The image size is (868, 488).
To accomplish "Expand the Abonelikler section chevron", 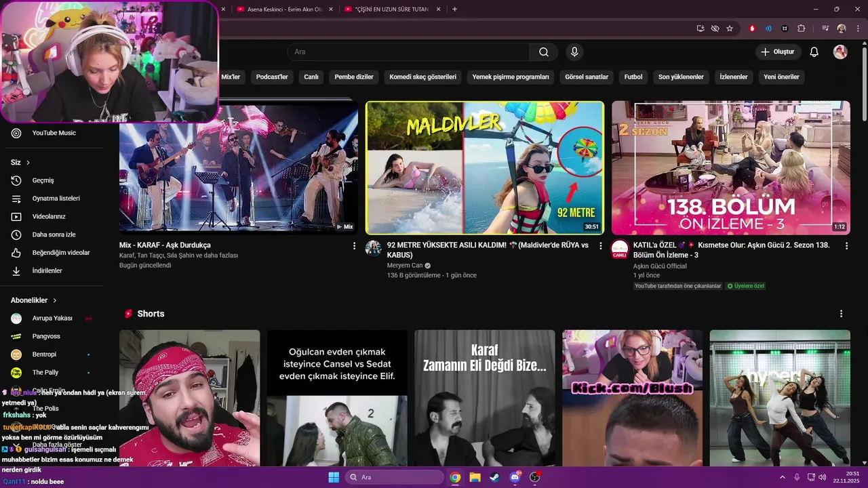I will 55,300.
